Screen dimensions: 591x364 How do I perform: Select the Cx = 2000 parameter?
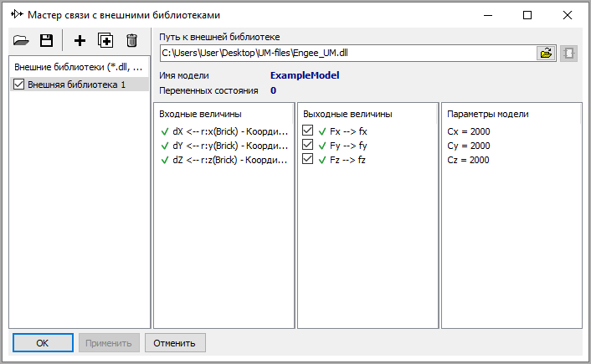click(469, 131)
